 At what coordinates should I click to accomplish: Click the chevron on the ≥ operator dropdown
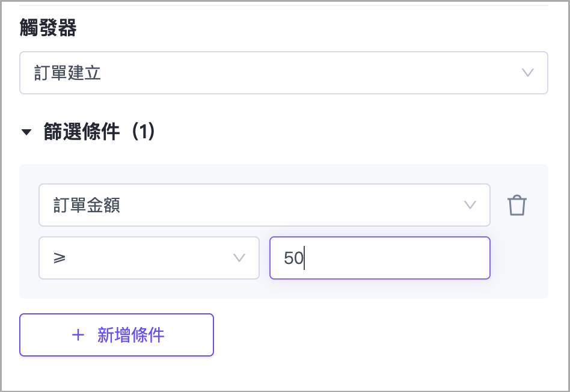click(x=240, y=258)
